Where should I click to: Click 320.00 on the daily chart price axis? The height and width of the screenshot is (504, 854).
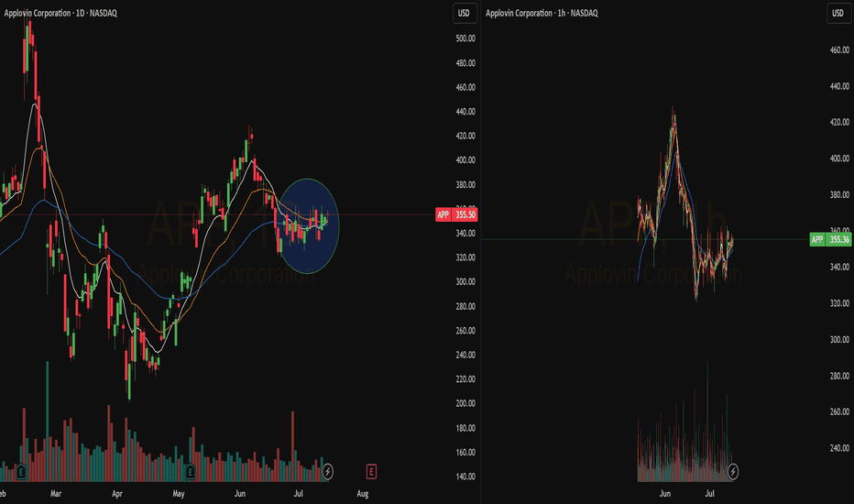(465, 257)
